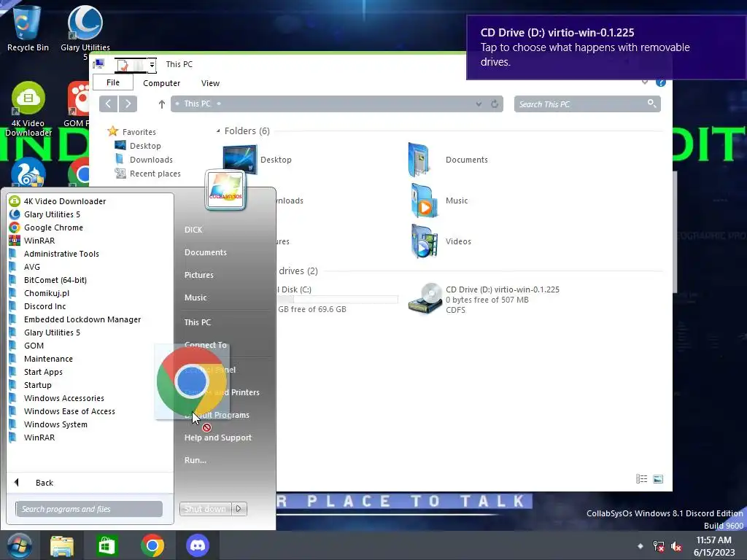Image resolution: width=747 pixels, height=560 pixels.
Task: Open the File tab in Explorer
Action: pos(113,82)
